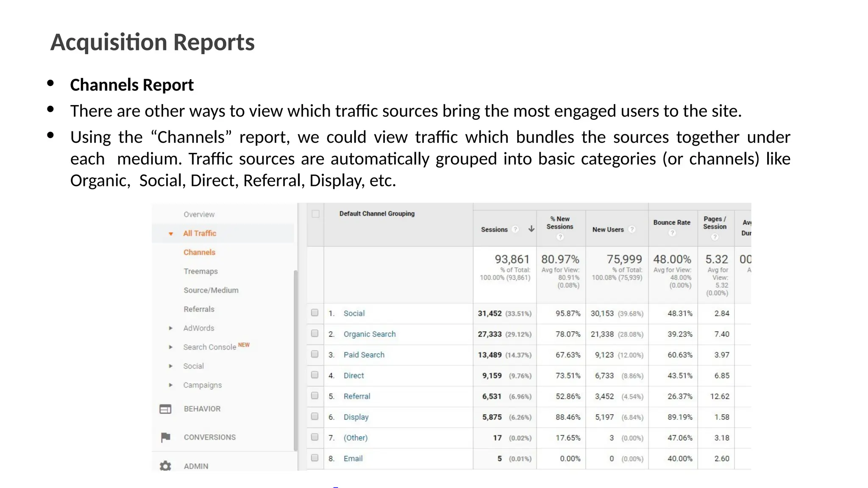Click the Conversions flag icon

click(165, 437)
